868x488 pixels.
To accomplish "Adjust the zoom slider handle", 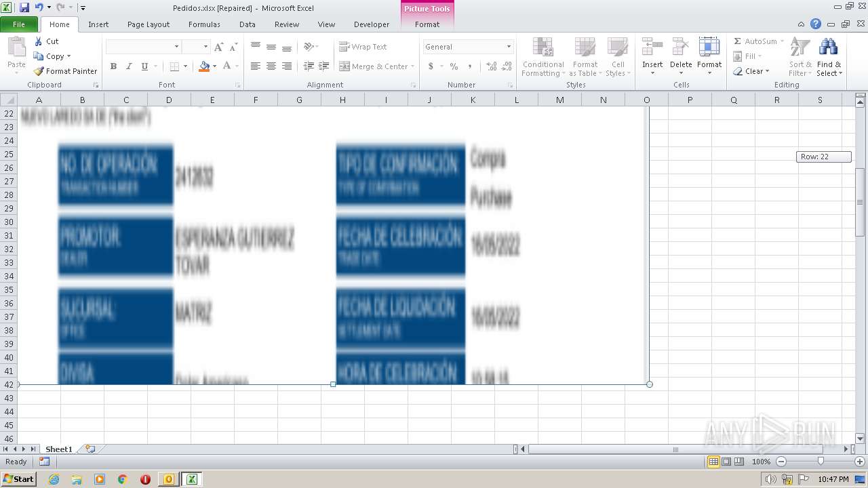I will [x=821, y=462].
